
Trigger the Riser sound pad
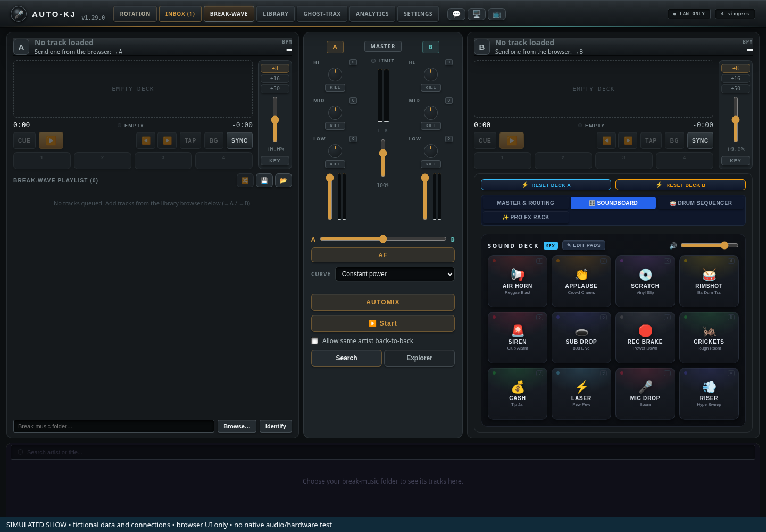tap(709, 394)
